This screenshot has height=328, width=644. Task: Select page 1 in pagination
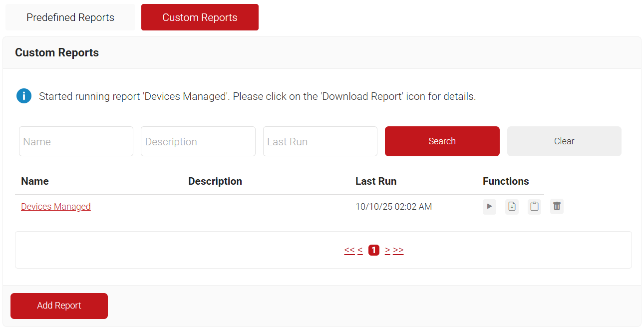pos(373,250)
